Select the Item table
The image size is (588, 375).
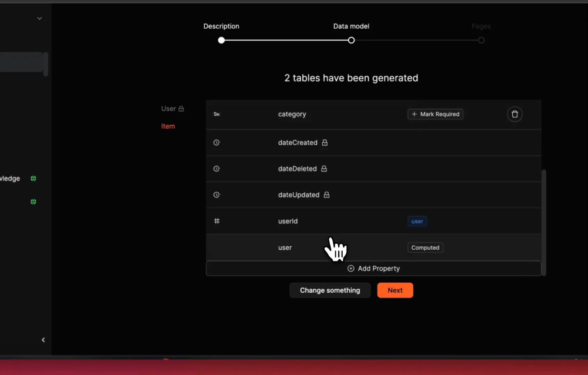(x=168, y=126)
